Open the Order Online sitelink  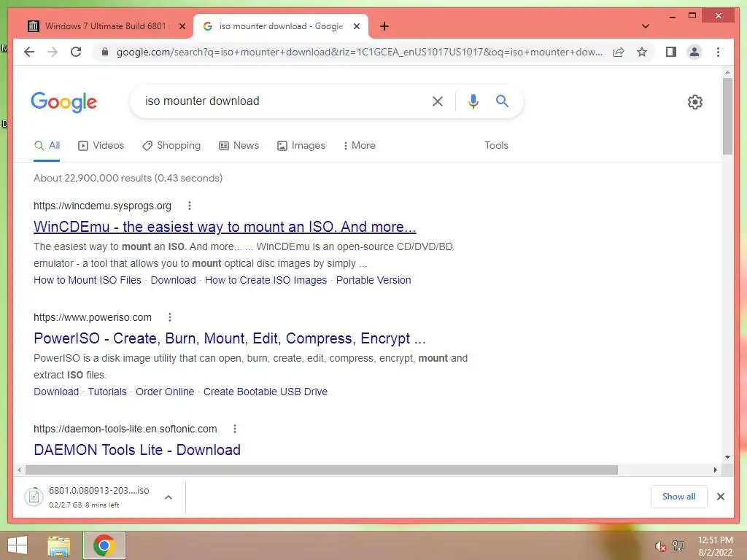[x=165, y=392]
